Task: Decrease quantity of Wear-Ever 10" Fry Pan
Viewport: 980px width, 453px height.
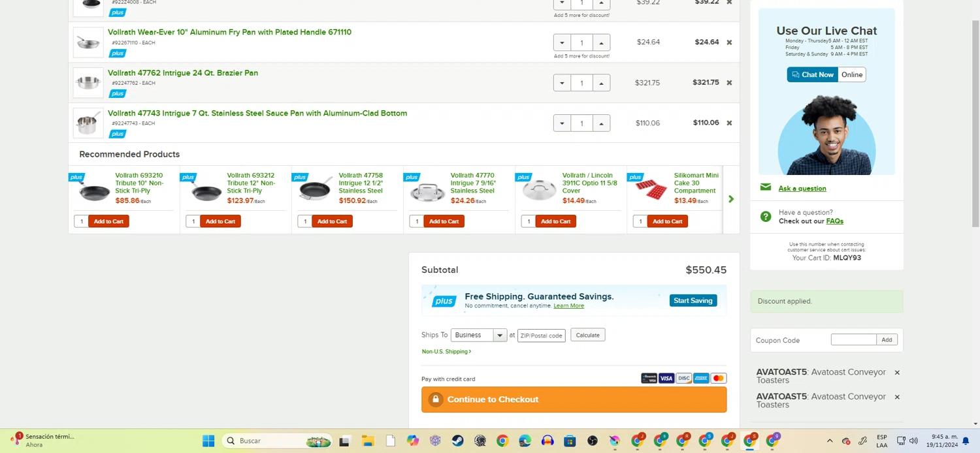Action: tap(562, 42)
